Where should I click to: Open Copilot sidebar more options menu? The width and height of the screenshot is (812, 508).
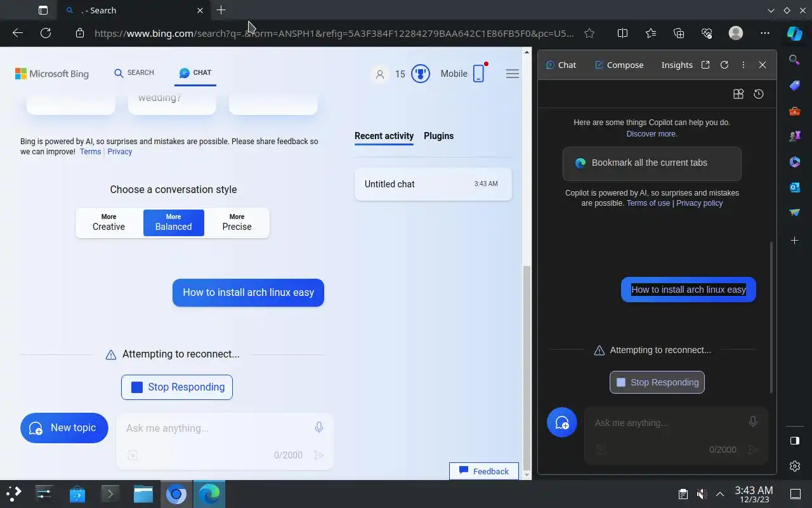tap(743, 65)
